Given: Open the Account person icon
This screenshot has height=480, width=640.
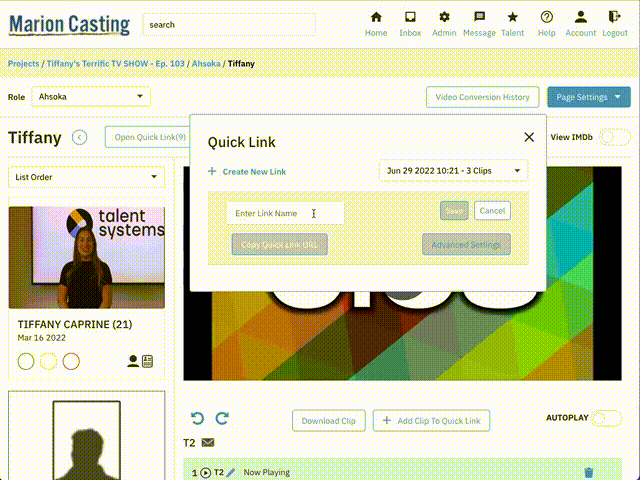Looking at the screenshot, I should [580, 18].
